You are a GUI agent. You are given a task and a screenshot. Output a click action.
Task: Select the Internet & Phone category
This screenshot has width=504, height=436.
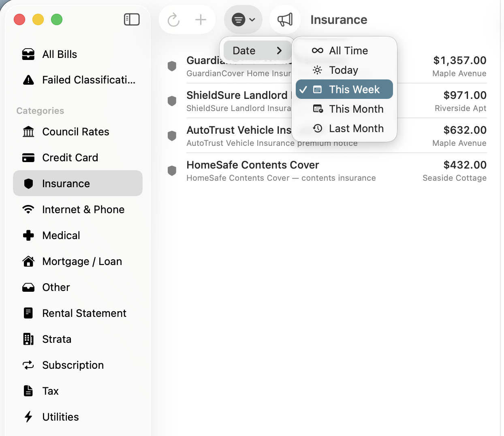click(78, 209)
